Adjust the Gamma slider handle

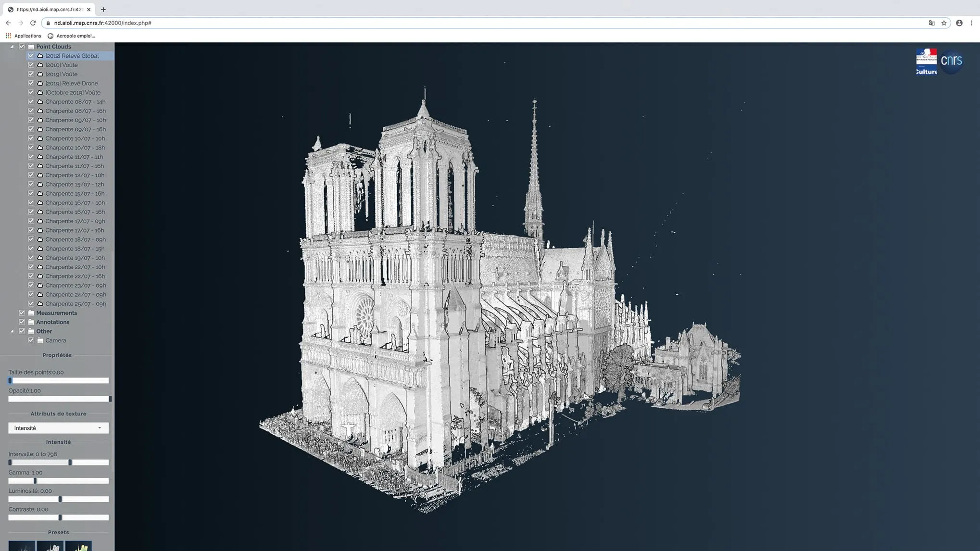[x=35, y=481]
